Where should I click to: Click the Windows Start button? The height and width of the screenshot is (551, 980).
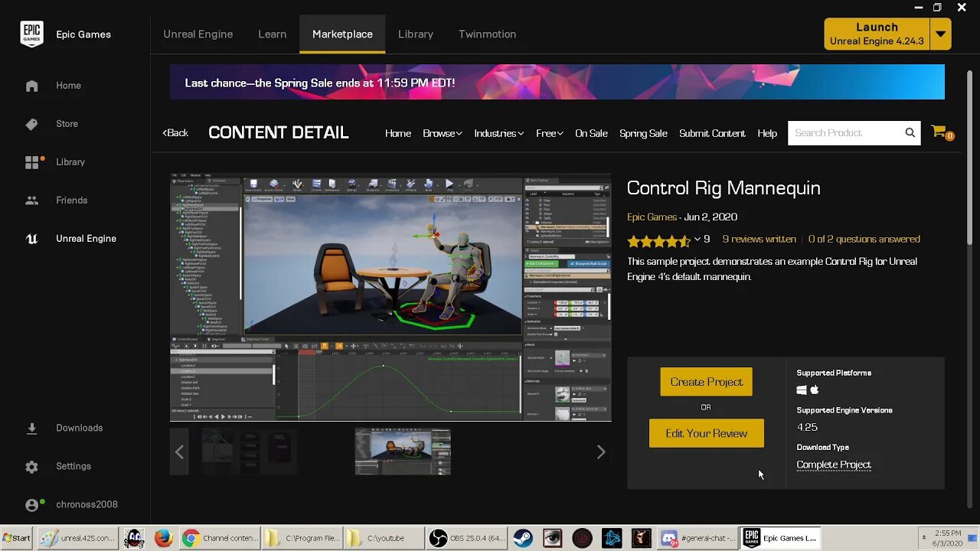[18, 538]
